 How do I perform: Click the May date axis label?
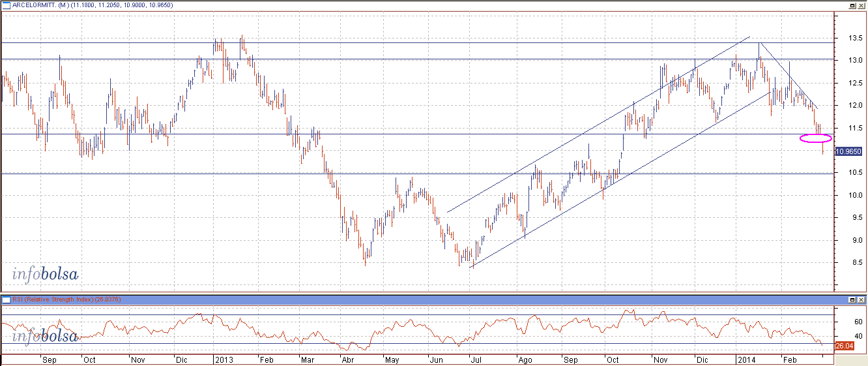pyautogui.click(x=393, y=359)
